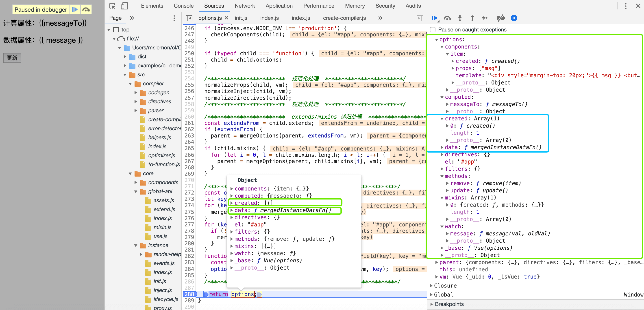This screenshot has height=310, width=644.
Task: Toggle the pause on exceptions button
Action: click(514, 18)
